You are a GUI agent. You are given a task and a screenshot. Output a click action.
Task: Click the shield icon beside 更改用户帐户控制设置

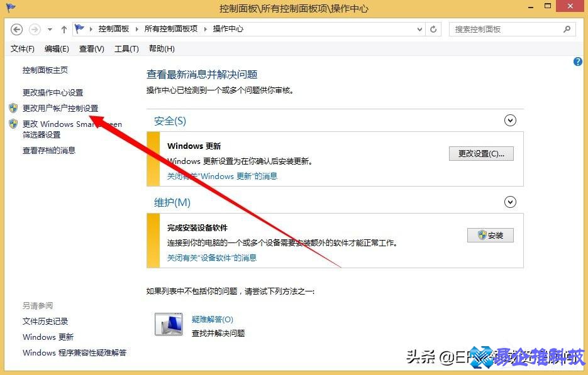(13, 107)
